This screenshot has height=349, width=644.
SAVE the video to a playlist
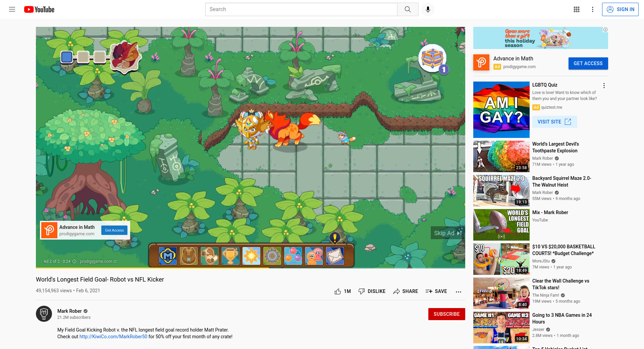click(x=436, y=291)
